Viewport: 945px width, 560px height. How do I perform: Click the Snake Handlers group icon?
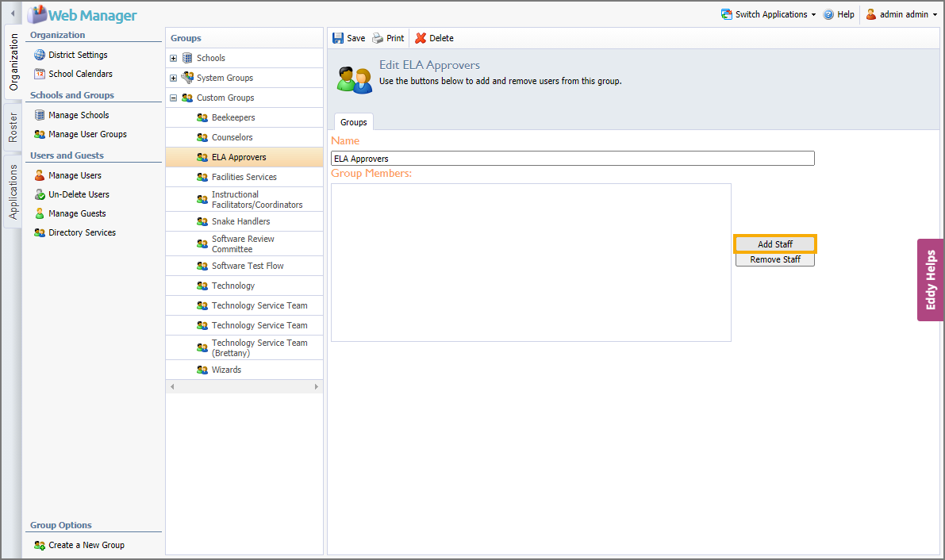(x=202, y=222)
